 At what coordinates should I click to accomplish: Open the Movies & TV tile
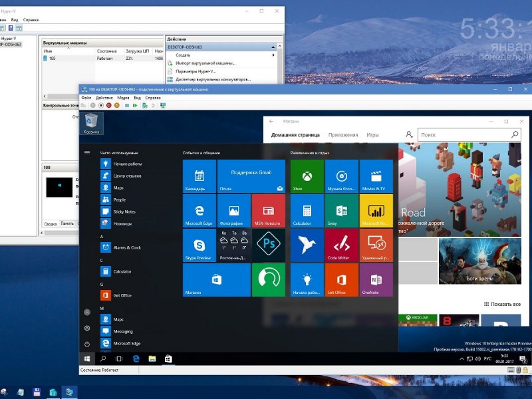point(376,176)
